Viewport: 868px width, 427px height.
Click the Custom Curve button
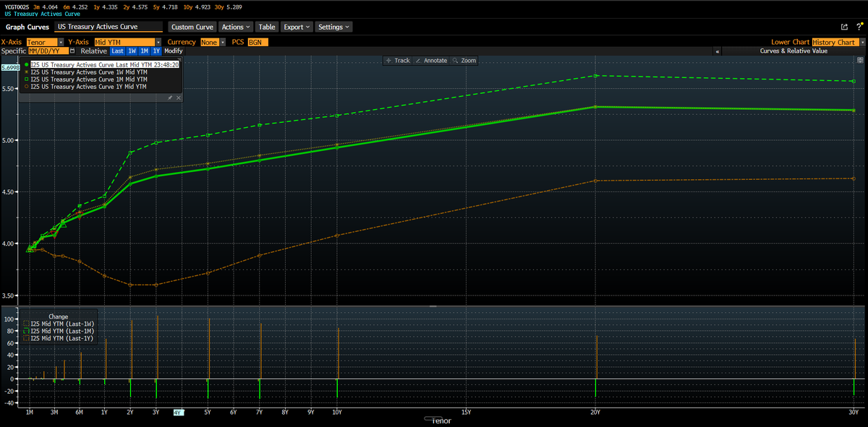point(192,27)
